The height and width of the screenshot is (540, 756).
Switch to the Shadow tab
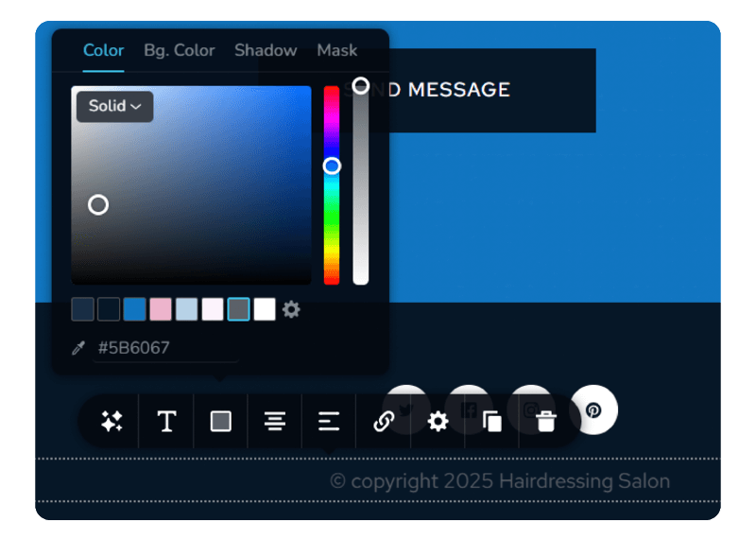point(266,50)
